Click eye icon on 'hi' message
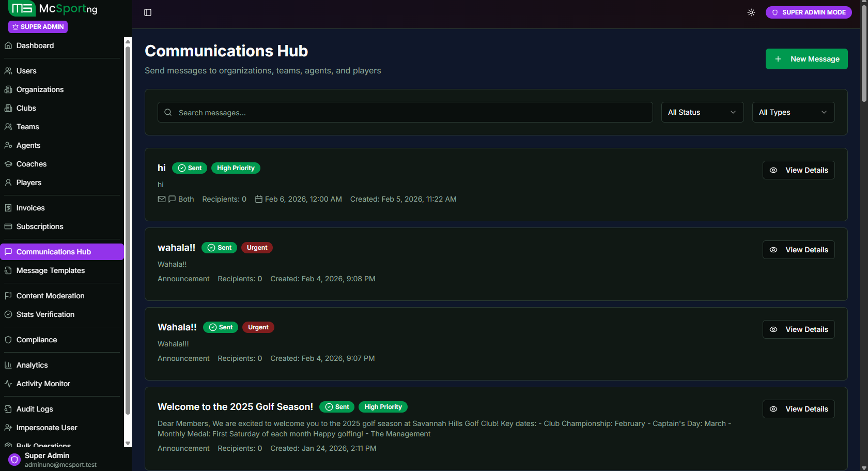This screenshot has width=868, height=471. [773, 170]
